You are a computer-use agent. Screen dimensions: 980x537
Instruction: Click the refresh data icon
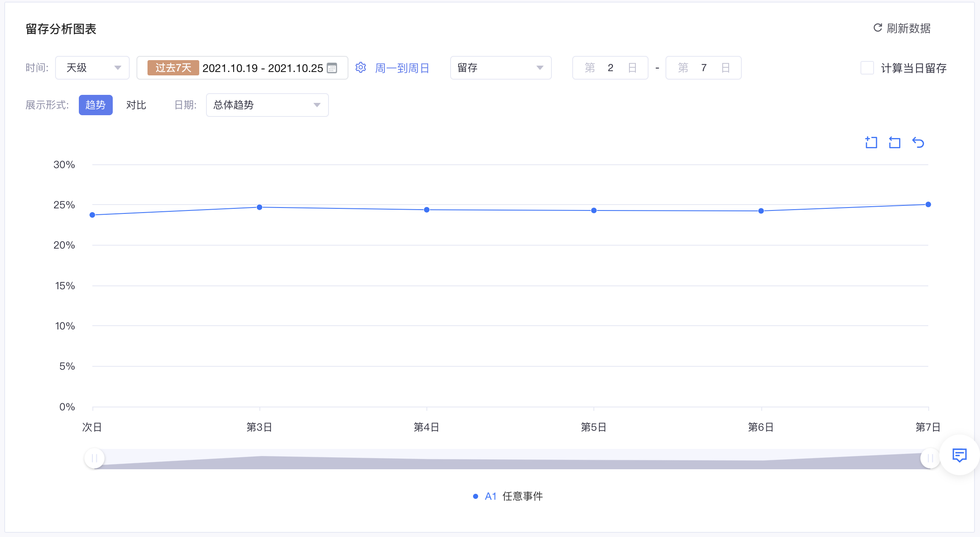coord(877,28)
